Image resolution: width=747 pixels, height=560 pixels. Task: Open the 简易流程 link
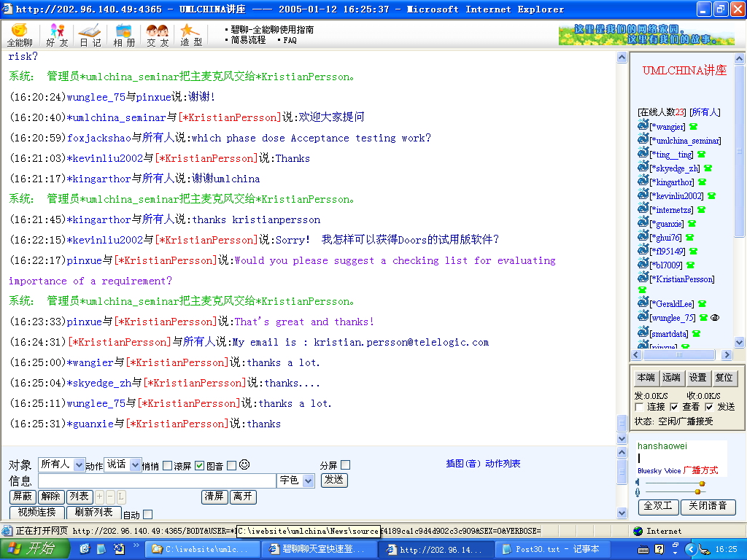[248, 40]
